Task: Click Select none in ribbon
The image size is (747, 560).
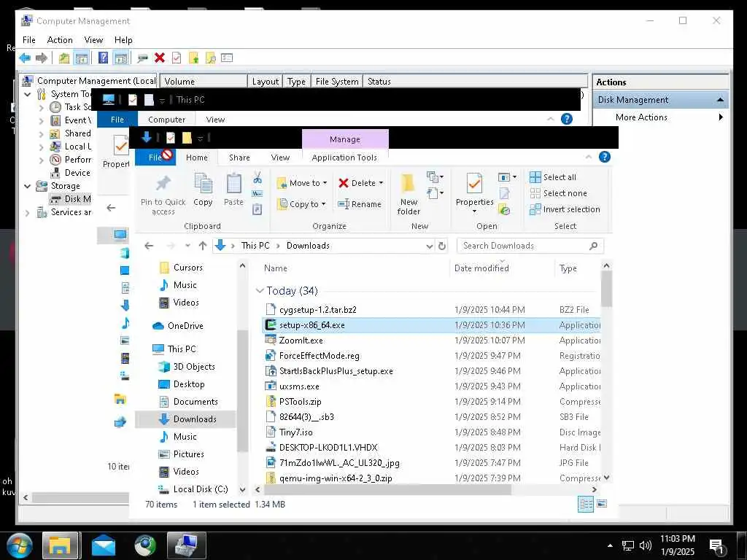Action: 559,193
